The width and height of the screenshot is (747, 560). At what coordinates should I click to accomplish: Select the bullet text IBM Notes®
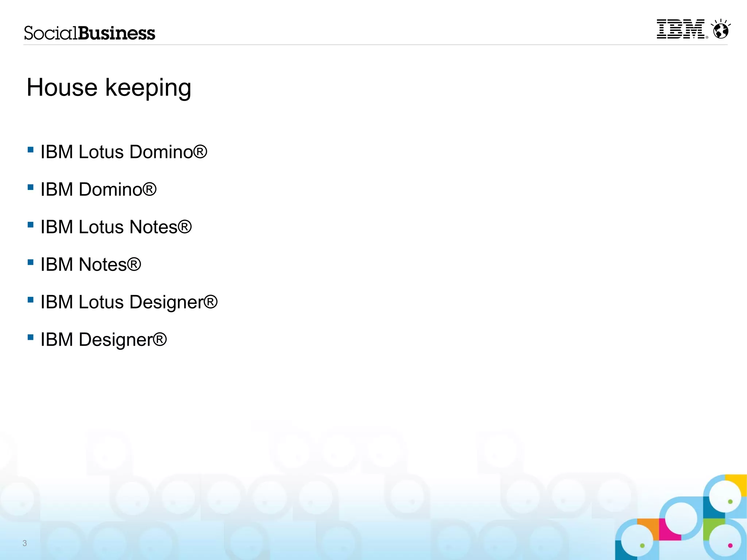click(90, 264)
